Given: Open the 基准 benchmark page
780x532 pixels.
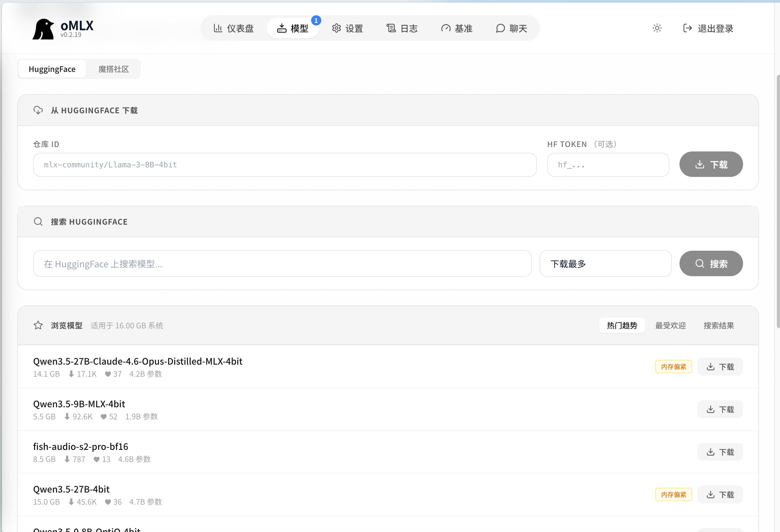Looking at the screenshot, I should pyautogui.click(x=457, y=28).
